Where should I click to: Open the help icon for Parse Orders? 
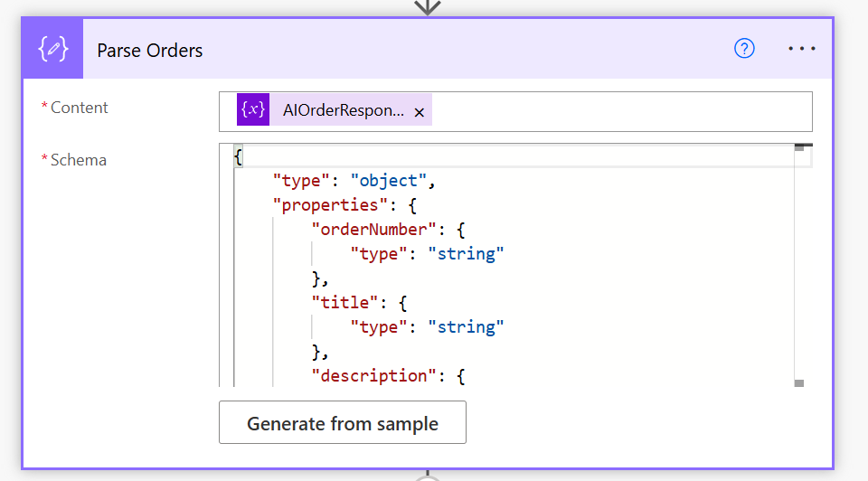coord(744,49)
